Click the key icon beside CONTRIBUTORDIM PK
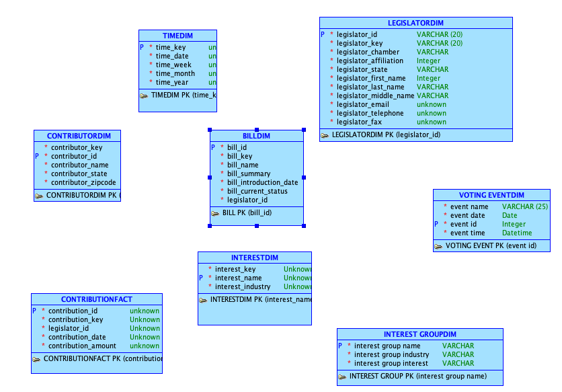Image resolution: width=562 pixels, height=392 pixels. click(39, 196)
